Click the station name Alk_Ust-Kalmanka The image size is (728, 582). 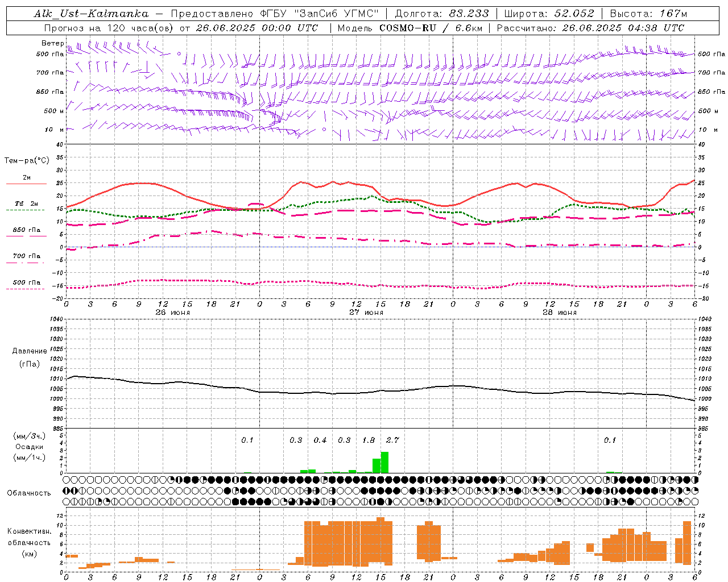click(91, 14)
